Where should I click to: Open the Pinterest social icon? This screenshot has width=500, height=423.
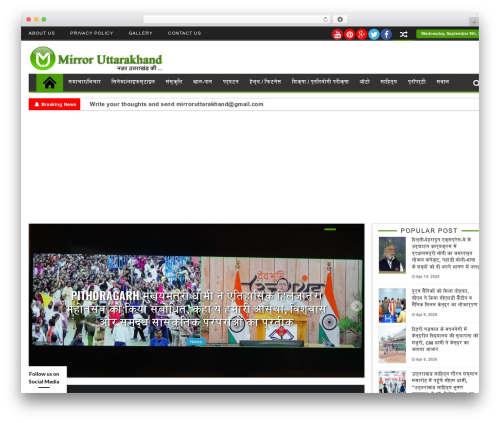click(349, 34)
